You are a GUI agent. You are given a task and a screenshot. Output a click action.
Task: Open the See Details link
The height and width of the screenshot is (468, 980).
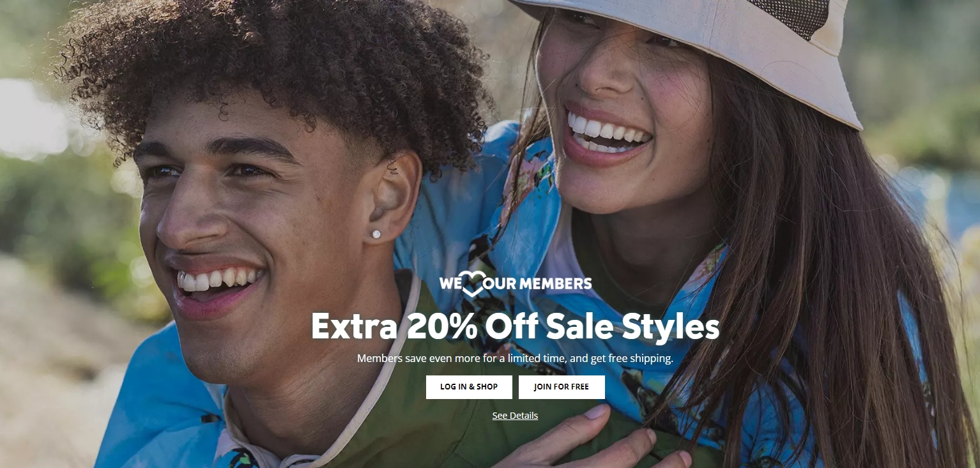click(515, 416)
